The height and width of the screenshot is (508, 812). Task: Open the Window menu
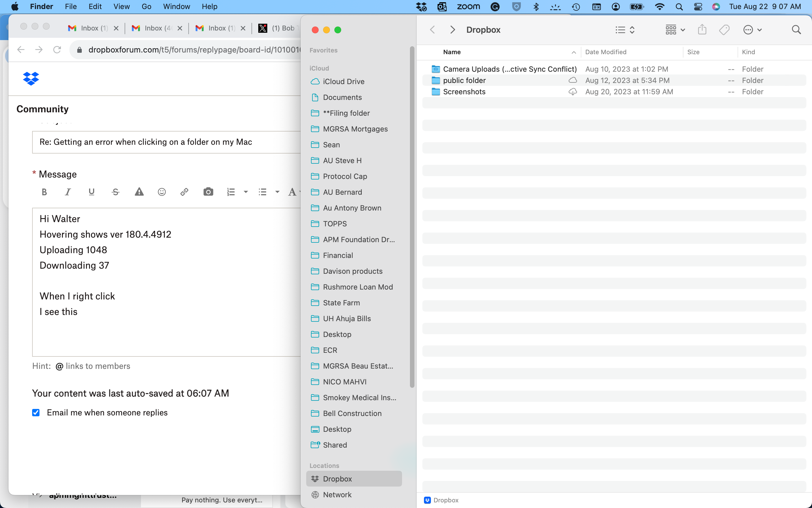(x=176, y=6)
